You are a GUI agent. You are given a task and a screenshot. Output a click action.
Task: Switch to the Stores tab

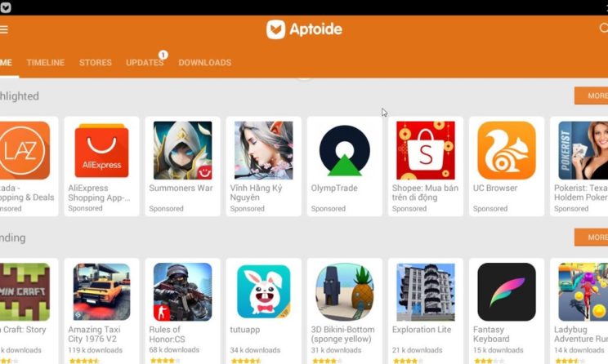[96, 62]
